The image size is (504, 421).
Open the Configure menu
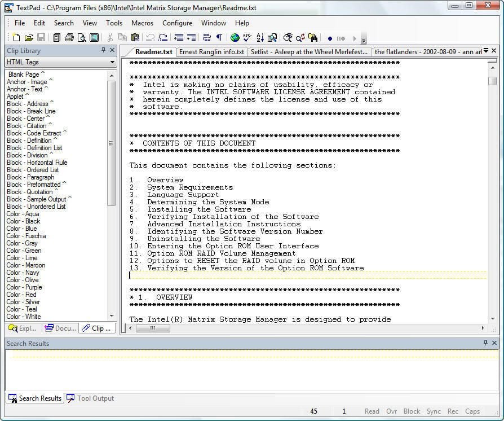pos(177,23)
